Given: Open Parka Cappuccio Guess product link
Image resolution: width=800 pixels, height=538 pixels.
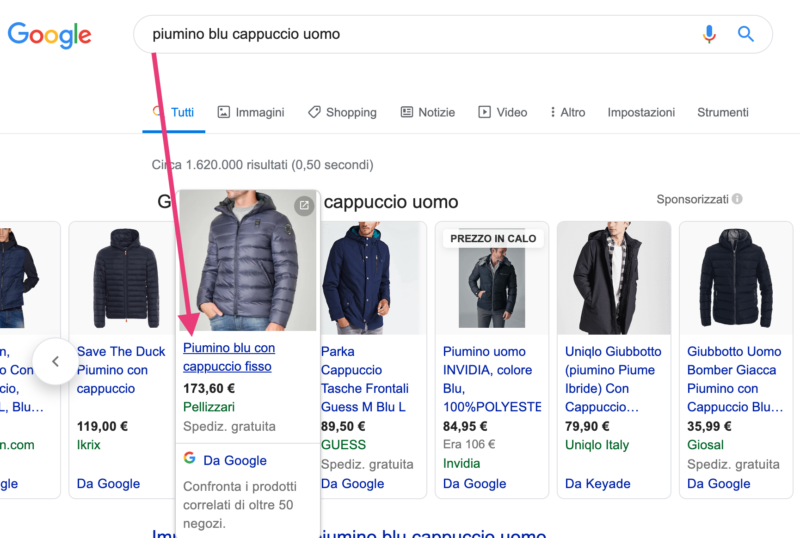Looking at the screenshot, I should coord(365,379).
